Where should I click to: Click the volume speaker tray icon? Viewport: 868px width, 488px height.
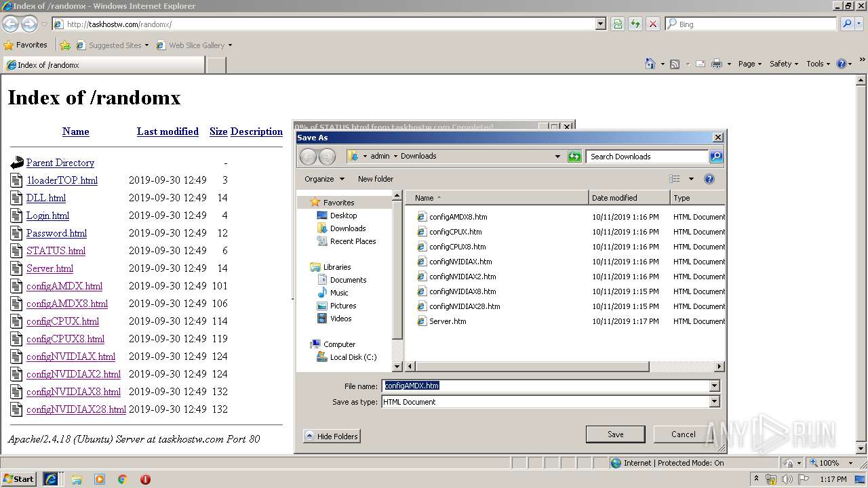coord(787,479)
